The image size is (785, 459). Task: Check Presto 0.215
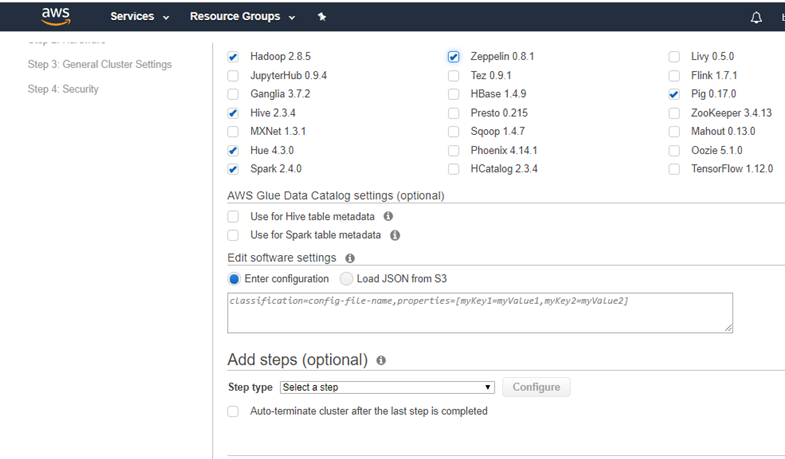454,113
